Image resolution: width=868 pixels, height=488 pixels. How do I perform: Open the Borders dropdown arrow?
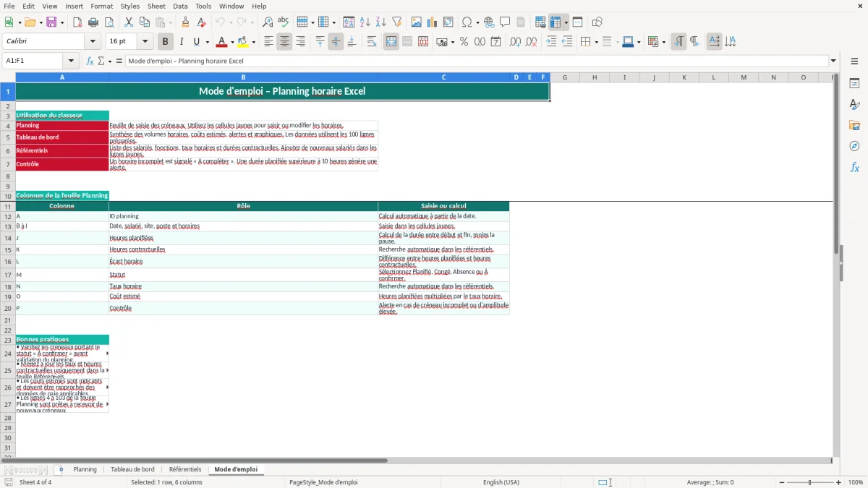point(596,42)
